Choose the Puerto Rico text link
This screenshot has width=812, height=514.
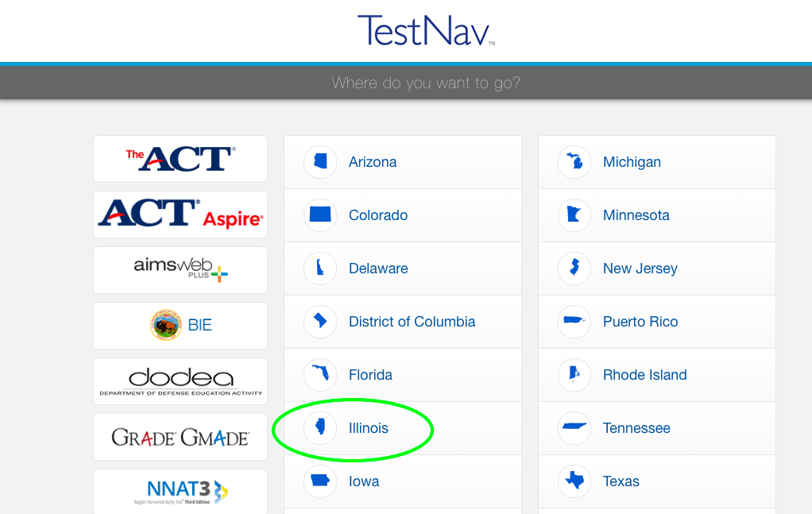pyautogui.click(x=640, y=322)
